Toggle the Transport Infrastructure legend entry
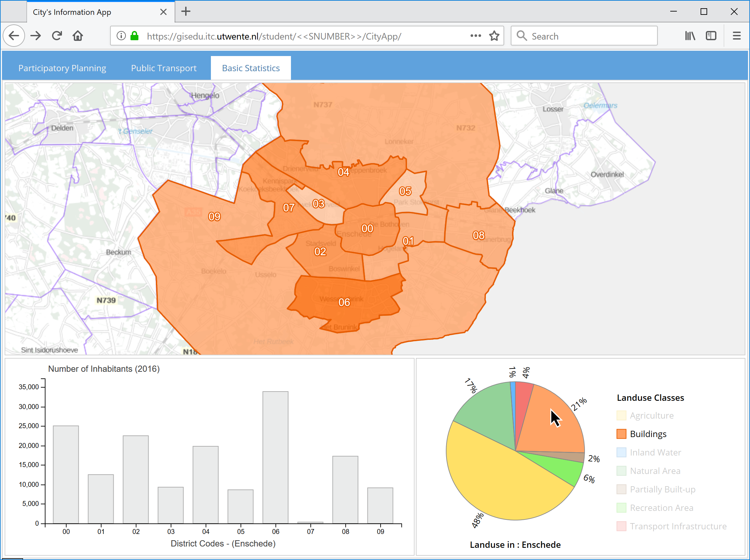 click(678, 526)
